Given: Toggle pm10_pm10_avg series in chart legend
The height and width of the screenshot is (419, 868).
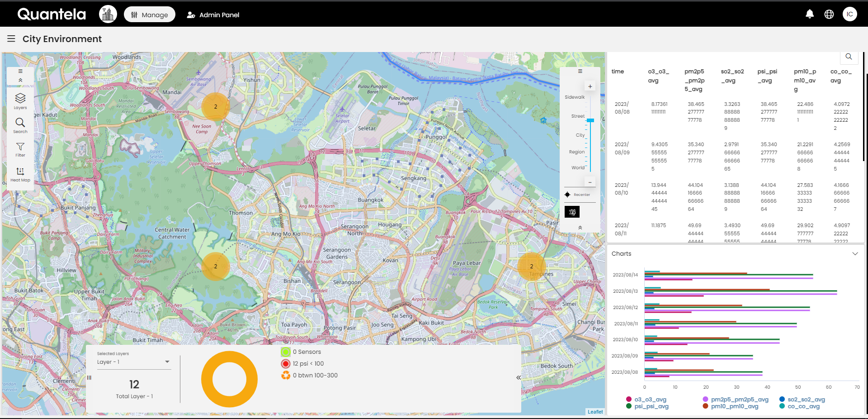Looking at the screenshot, I should tap(731, 406).
